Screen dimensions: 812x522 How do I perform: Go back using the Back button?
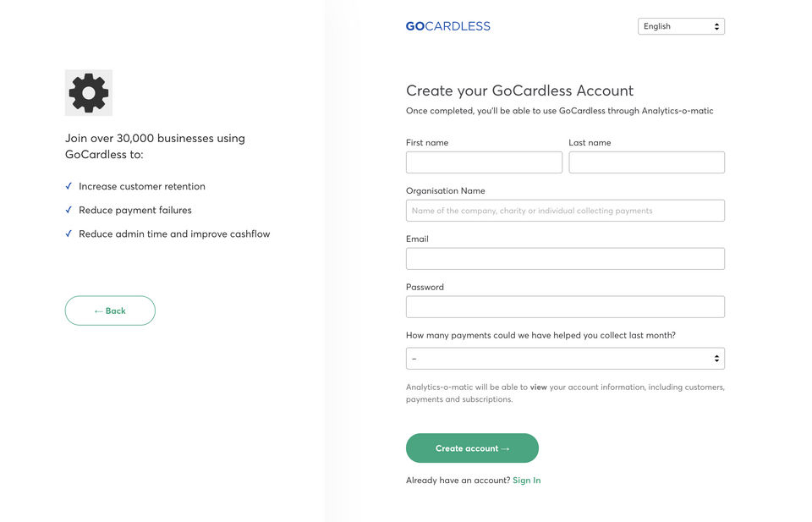point(110,310)
